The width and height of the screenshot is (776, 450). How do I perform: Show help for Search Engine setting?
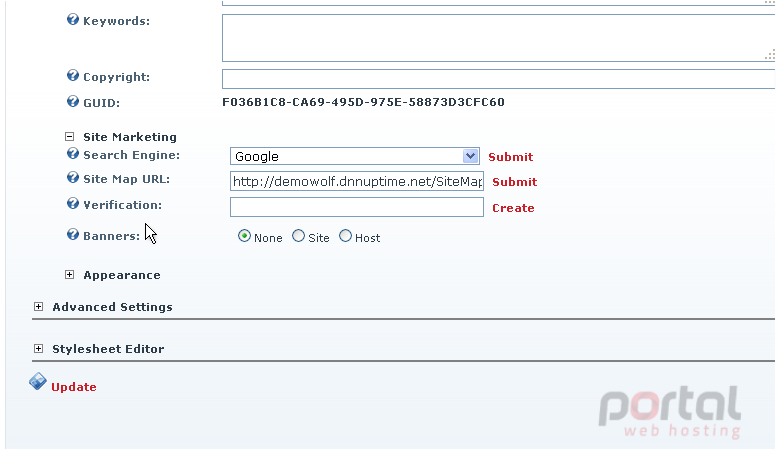pyautogui.click(x=73, y=153)
